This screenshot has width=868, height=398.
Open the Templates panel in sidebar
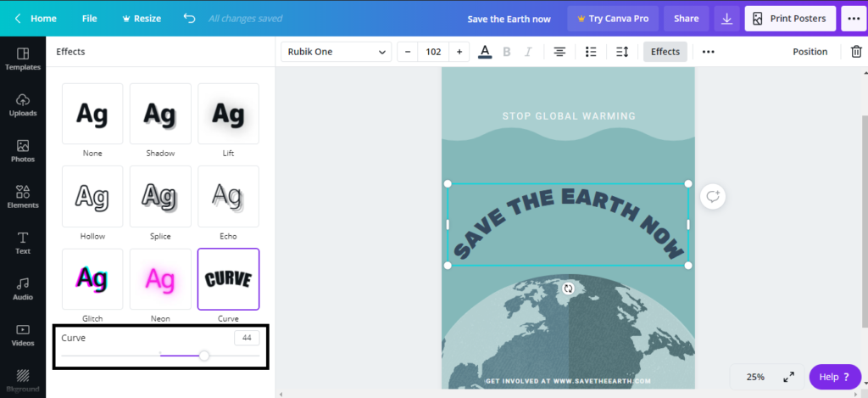[x=23, y=59]
